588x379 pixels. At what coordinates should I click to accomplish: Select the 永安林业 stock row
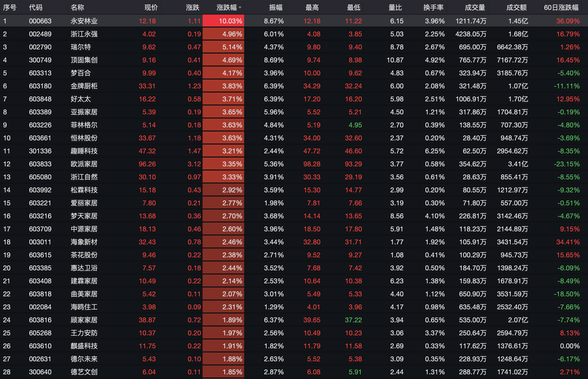84,21
